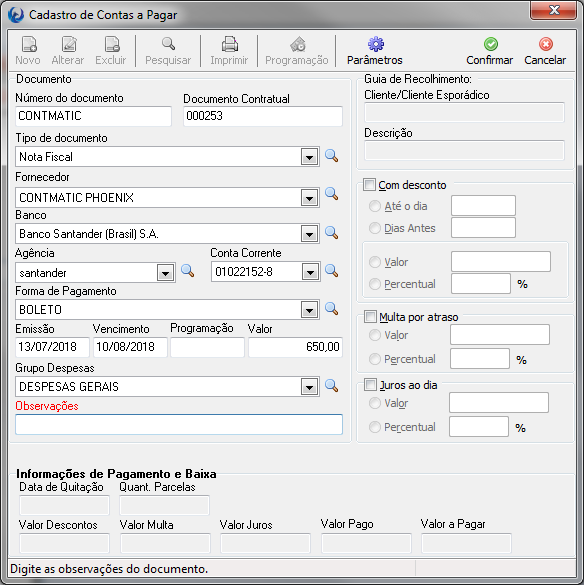
Task: Check the Multa por atraso option
Action: 370,317
